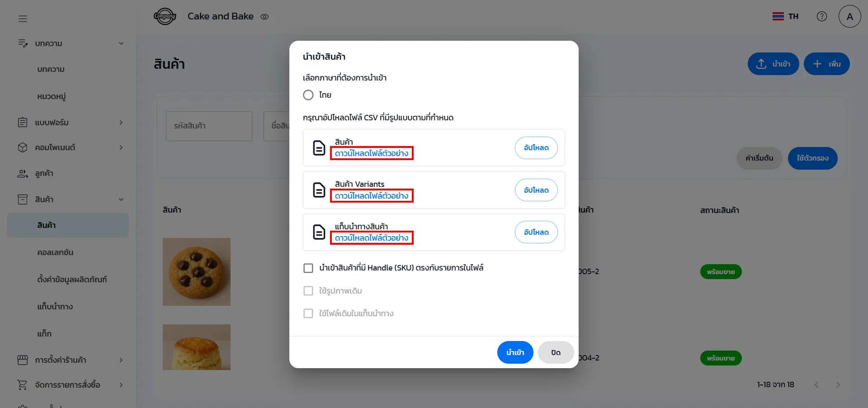Expand the คอมโพเนนต์ sidebar menu
Screen dimensions: 868x408
(121, 147)
